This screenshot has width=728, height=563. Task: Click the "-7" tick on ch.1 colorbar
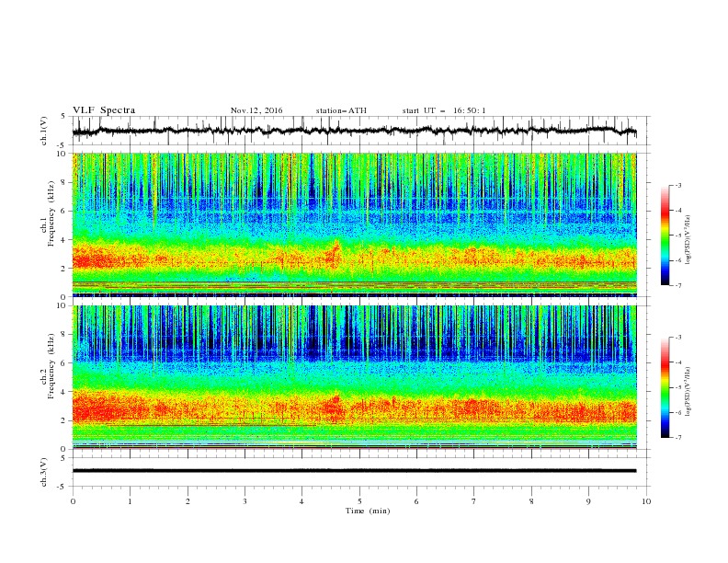point(677,285)
